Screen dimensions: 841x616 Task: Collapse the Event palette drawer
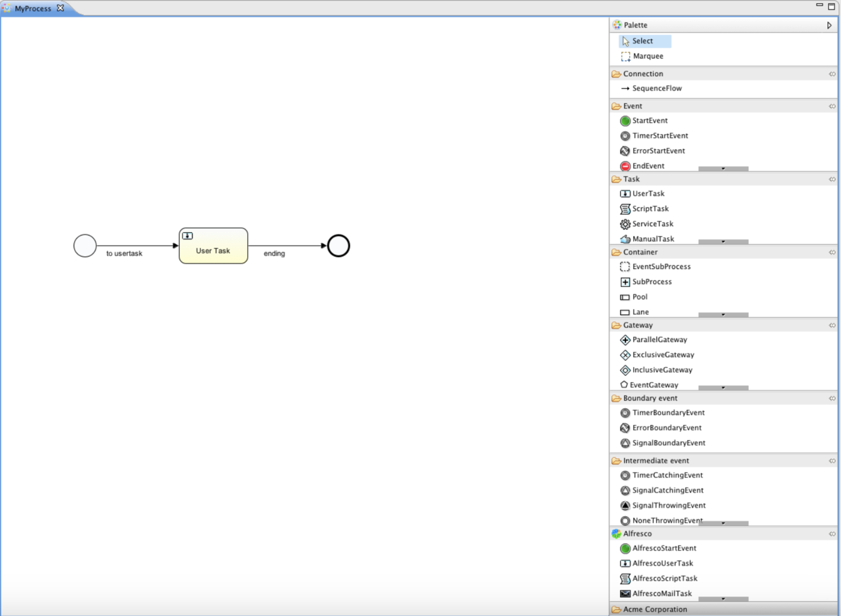click(x=632, y=106)
